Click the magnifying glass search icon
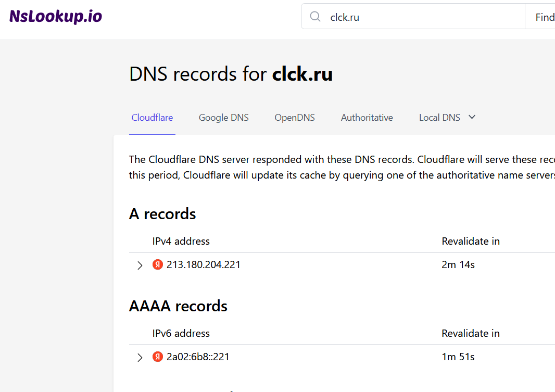555x392 pixels. tap(315, 17)
